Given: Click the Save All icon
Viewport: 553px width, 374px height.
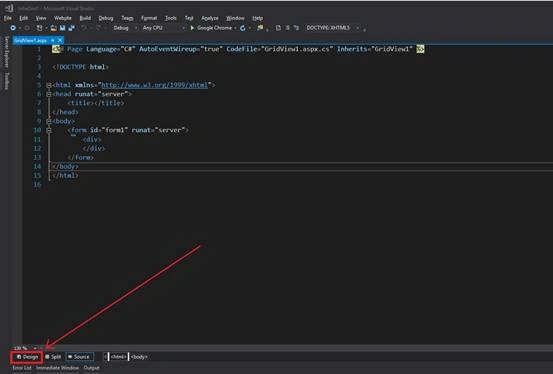Looking at the screenshot, I should [72, 28].
